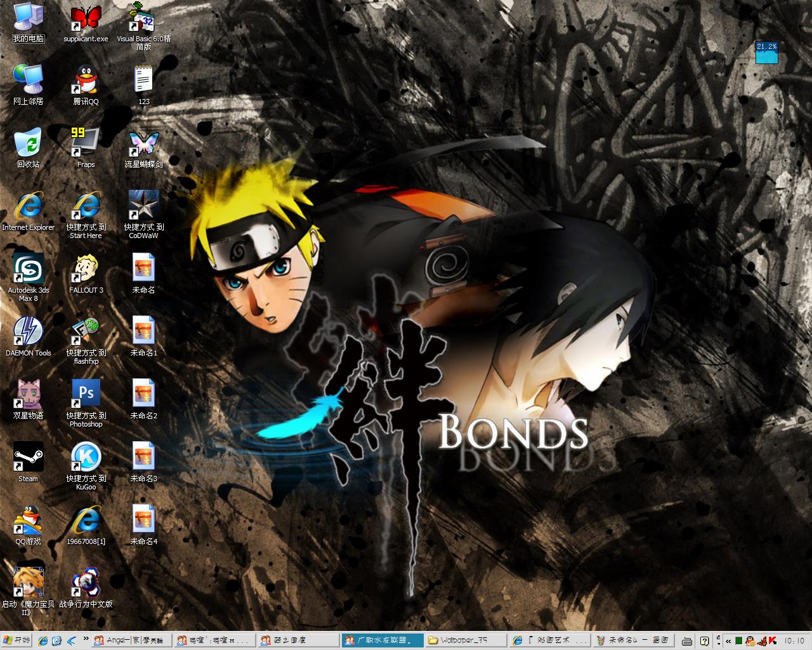
Task: Switch to the active 广取水友联盟 taskbar window
Action: coord(382,640)
